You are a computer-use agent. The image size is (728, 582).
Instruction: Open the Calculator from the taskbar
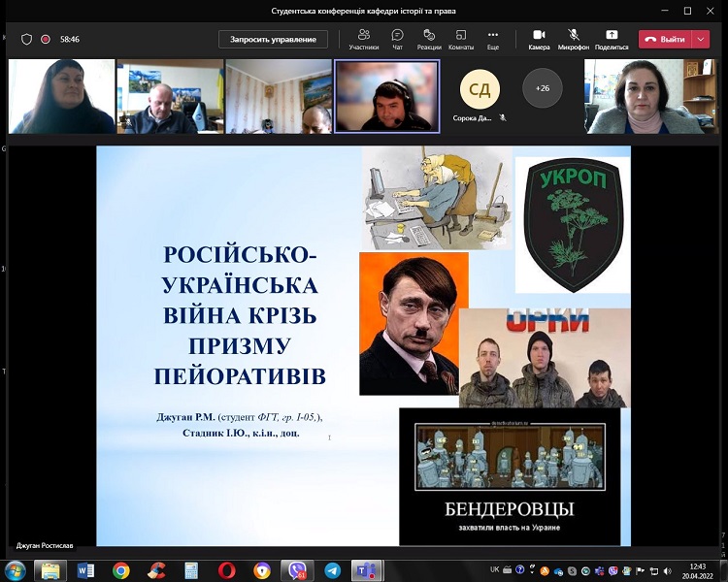coord(191,570)
